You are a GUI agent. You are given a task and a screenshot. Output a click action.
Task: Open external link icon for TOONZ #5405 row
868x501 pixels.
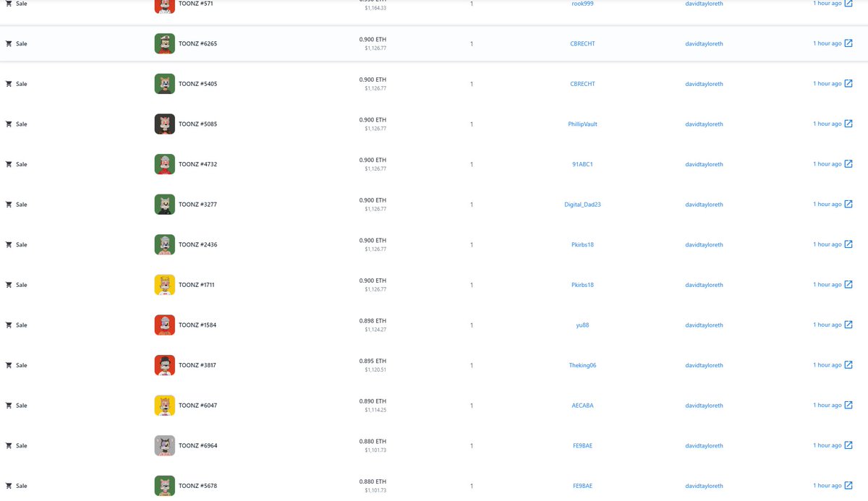(x=848, y=84)
